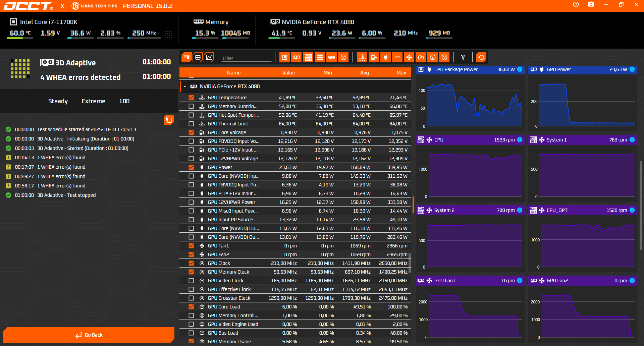Take a screenshot with the camera icon
The height and width of the screenshot is (346, 644).
pyautogui.click(x=591, y=5)
